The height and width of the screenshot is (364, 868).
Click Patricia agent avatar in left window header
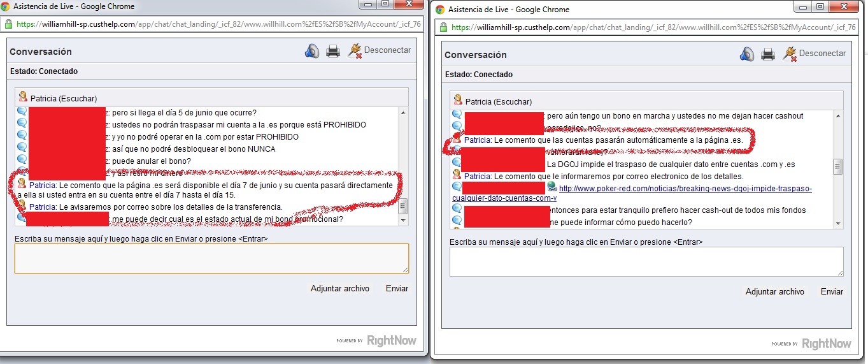(x=24, y=98)
